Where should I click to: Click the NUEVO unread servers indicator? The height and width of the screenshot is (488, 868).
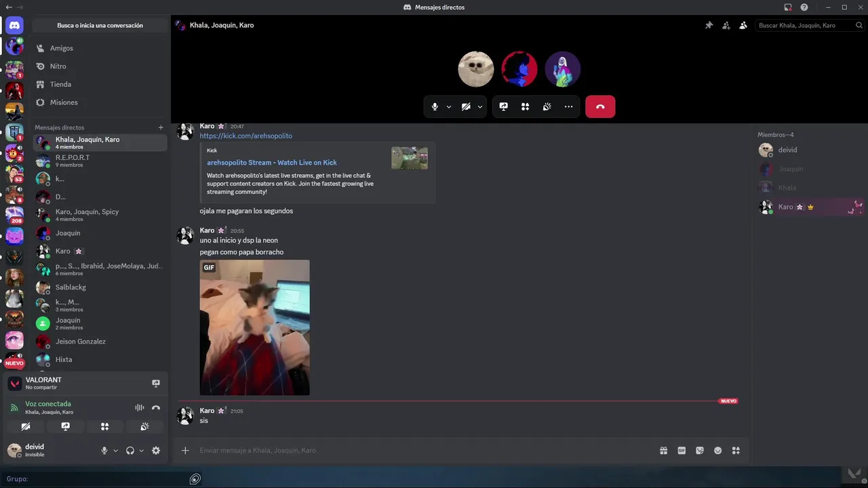coord(14,363)
